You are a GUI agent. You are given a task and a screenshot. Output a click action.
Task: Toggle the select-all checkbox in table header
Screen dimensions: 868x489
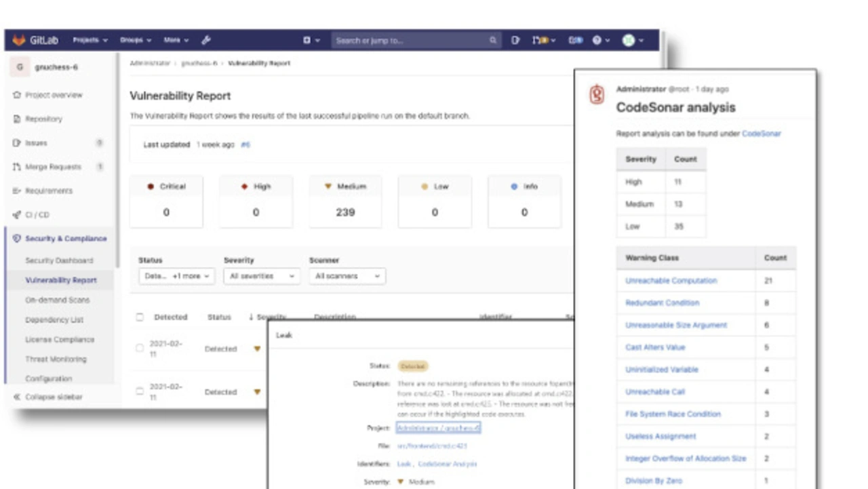tap(140, 317)
